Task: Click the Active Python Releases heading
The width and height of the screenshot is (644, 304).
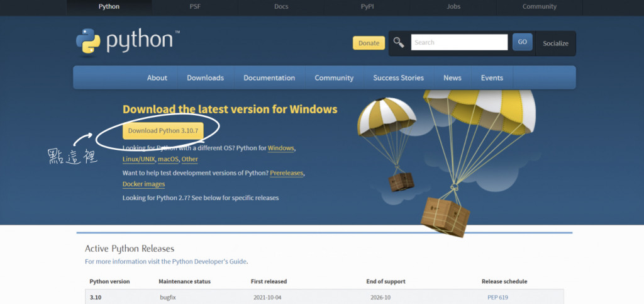Action: click(x=130, y=249)
